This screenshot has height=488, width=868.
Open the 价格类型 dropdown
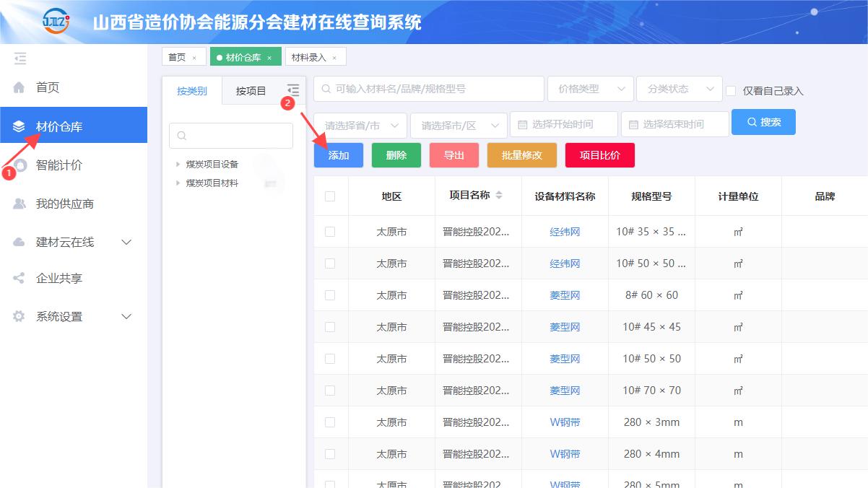(x=590, y=89)
